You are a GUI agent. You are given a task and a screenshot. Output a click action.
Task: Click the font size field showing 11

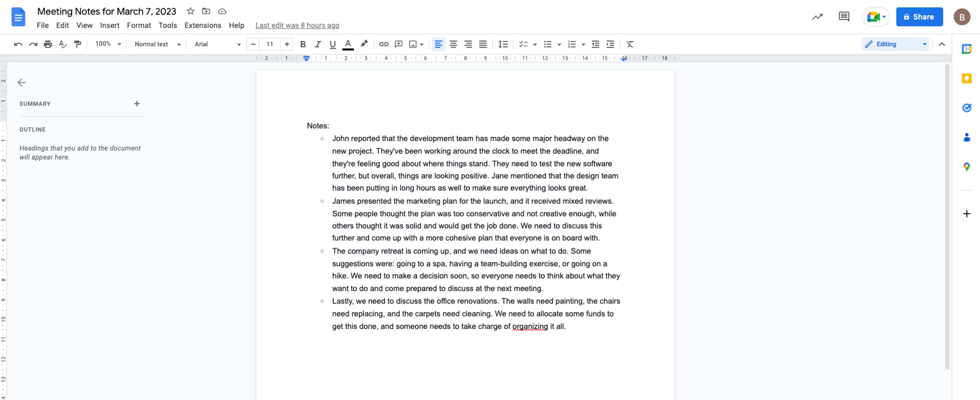(270, 44)
